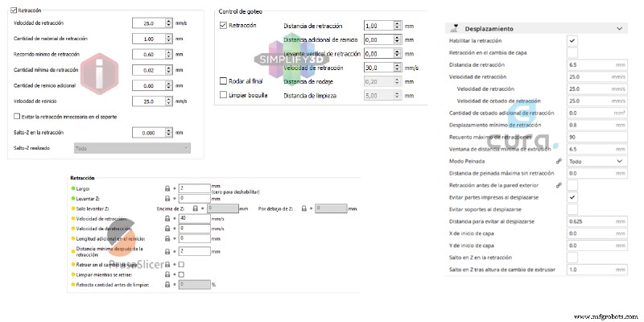Screen dimensions: 644x322
Task: Click the lock icon in PrusaSlicer Velocidad de retracción row
Action: pos(167,218)
